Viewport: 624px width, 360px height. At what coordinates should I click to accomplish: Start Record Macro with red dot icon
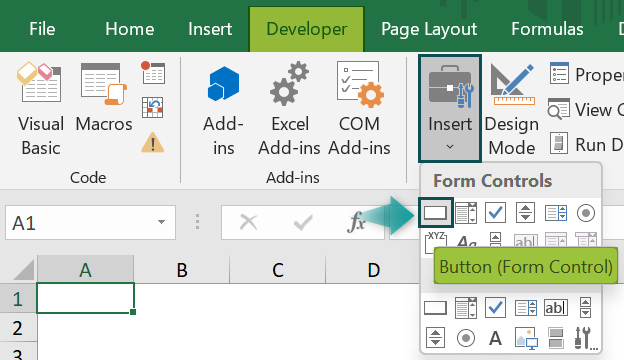tap(153, 72)
